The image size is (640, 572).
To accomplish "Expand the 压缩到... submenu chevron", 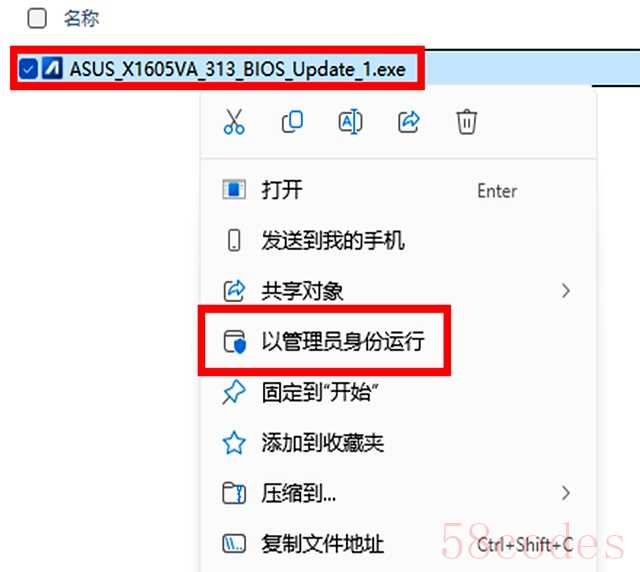I will pyautogui.click(x=566, y=493).
